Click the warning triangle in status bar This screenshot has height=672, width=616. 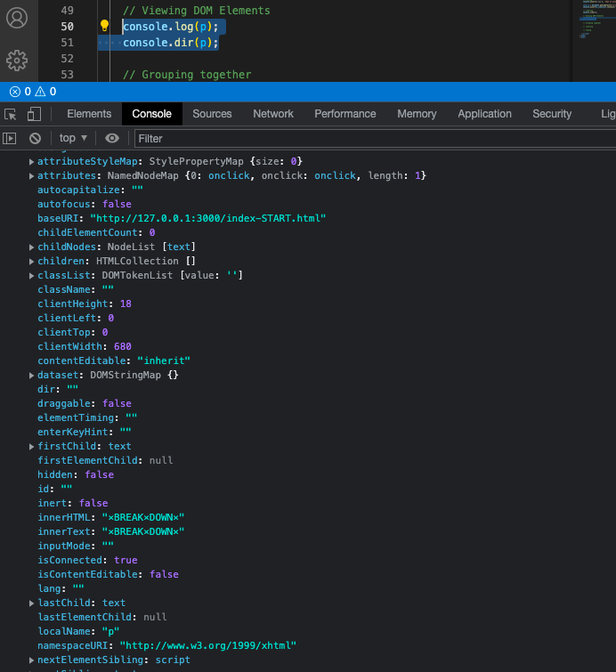click(40, 92)
